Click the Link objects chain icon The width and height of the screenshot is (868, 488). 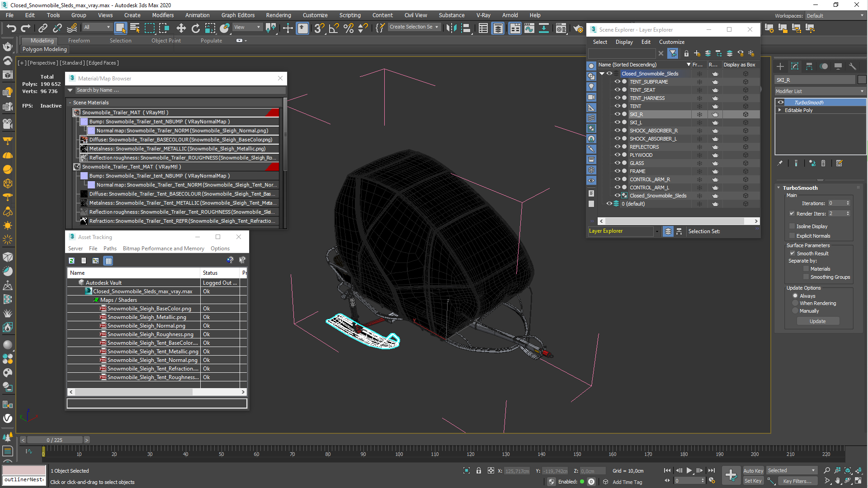click(x=42, y=28)
